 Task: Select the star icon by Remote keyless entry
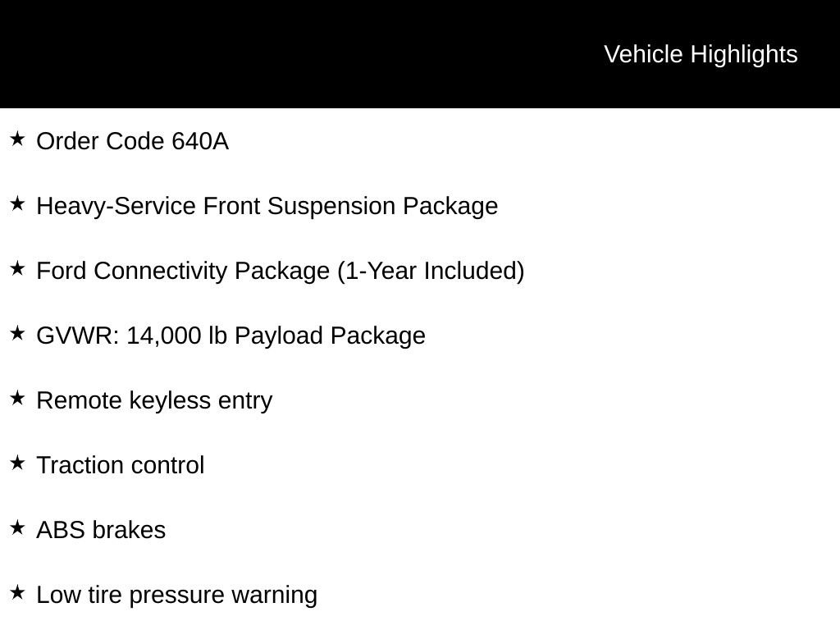(x=17, y=398)
